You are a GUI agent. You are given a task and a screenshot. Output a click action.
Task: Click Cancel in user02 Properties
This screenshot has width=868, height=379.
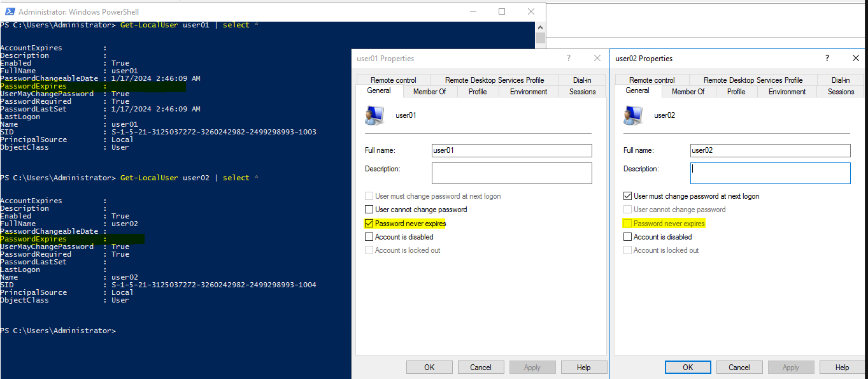pos(739,368)
